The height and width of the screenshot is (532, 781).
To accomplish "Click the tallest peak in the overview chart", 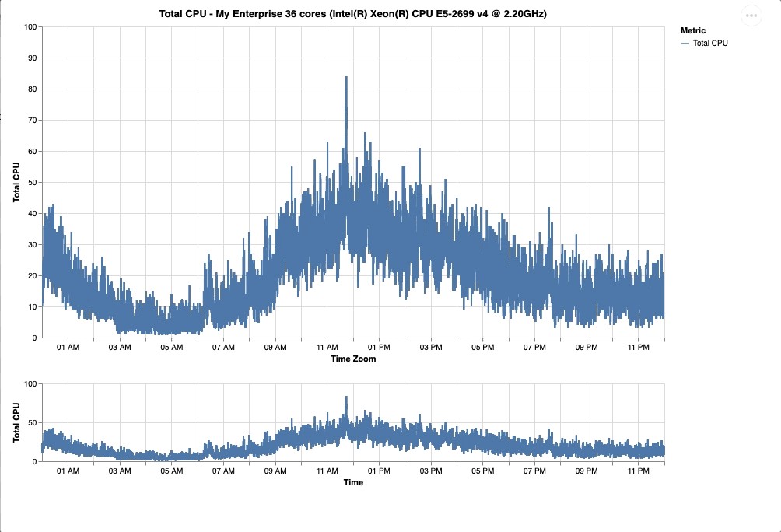I will (x=346, y=397).
